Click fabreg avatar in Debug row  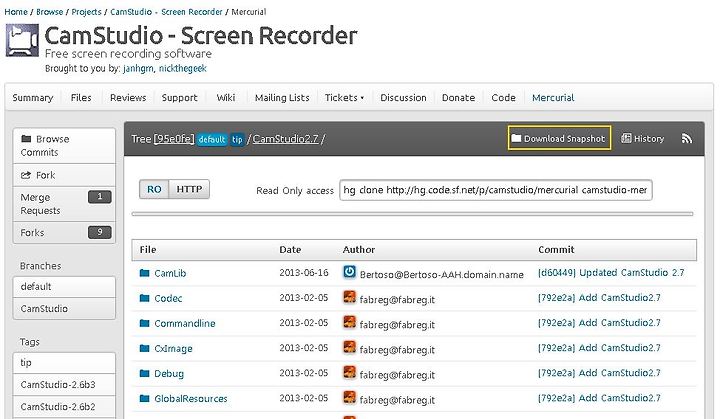point(349,372)
